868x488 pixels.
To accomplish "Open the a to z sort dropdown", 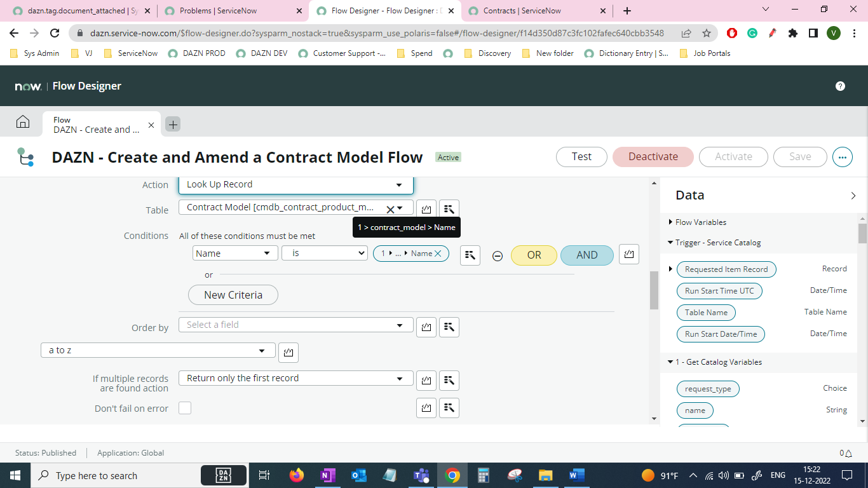I will [158, 350].
